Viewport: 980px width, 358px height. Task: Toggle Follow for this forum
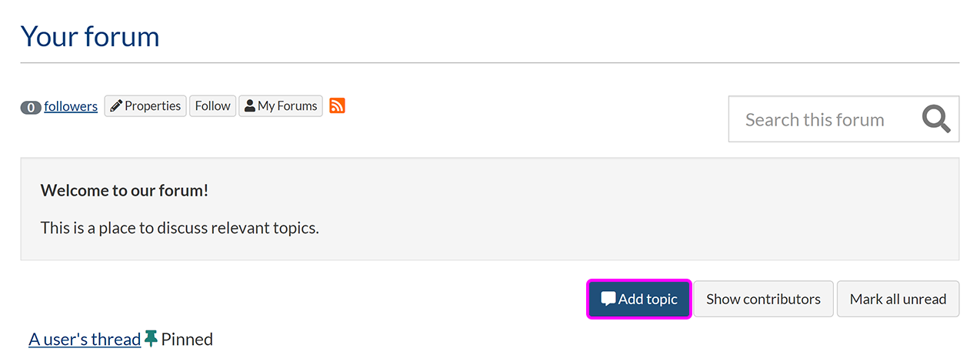click(212, 106)
